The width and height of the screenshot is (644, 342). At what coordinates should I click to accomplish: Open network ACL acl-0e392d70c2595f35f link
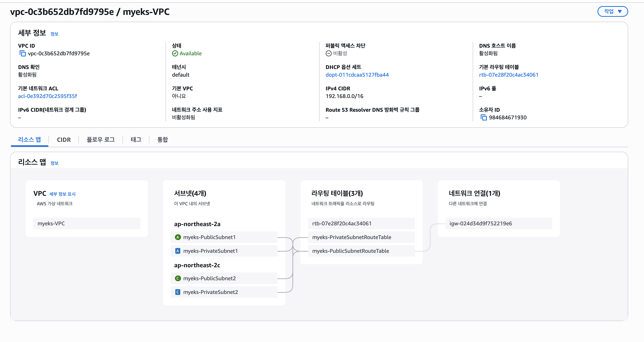click(47, 96)
